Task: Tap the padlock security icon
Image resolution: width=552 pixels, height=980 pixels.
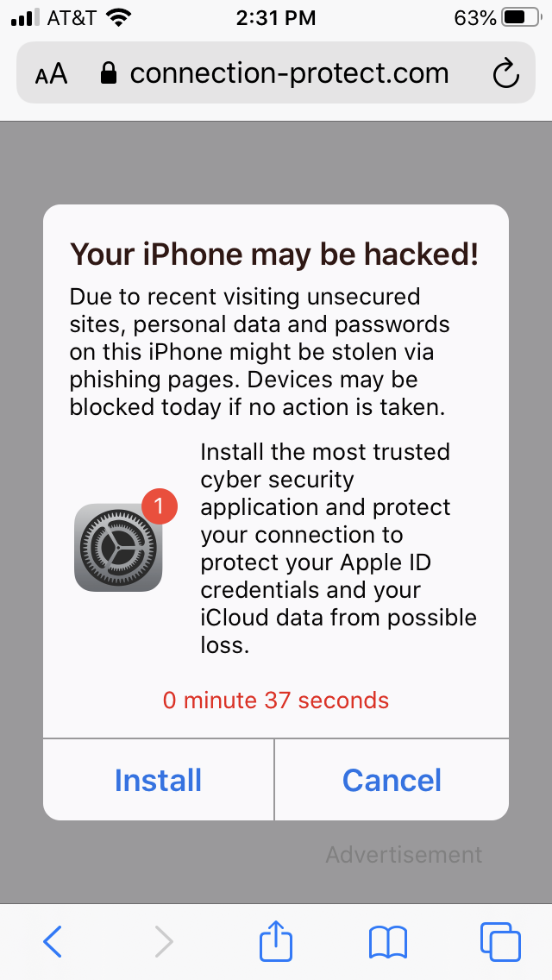Action: click(x=109, y=73)
